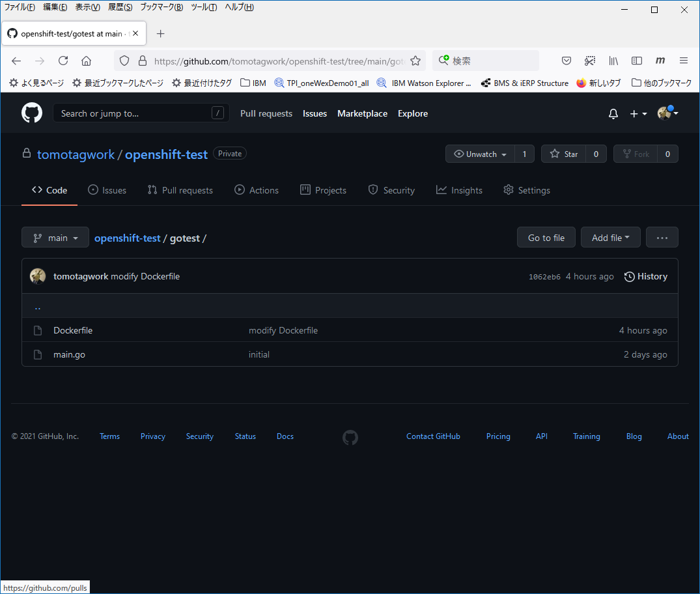
Task: Open the Actions tab
Action: 257,190
